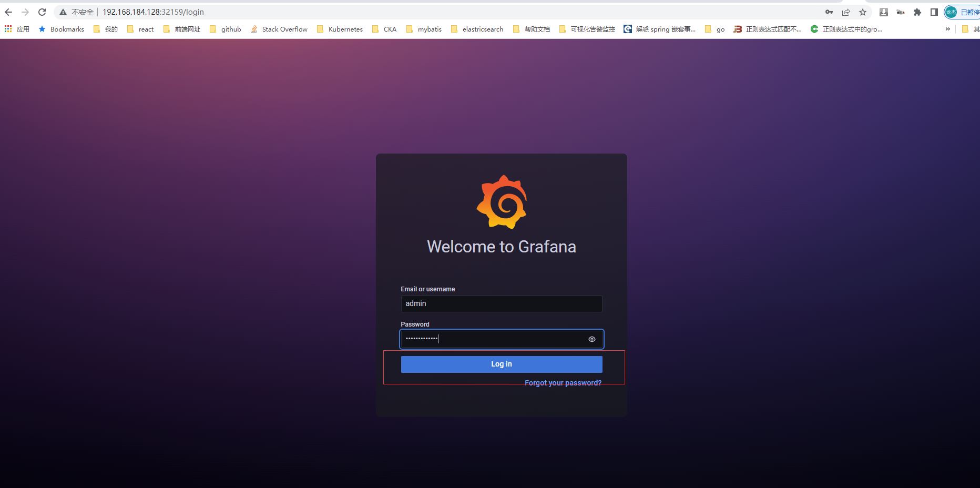This screenshot has height=488, width=980.
Task: Open the Stack Overflow bookmark
Action: click(279, 29)
